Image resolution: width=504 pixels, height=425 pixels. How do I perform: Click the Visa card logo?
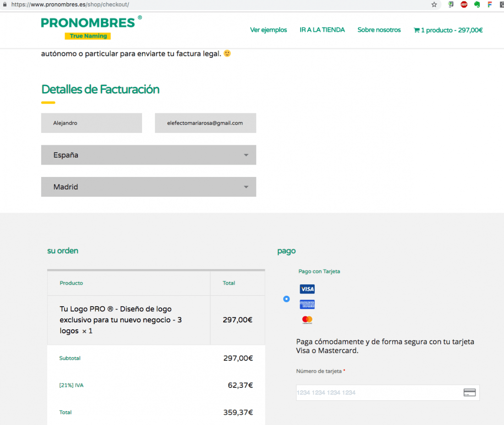[307, 289]
